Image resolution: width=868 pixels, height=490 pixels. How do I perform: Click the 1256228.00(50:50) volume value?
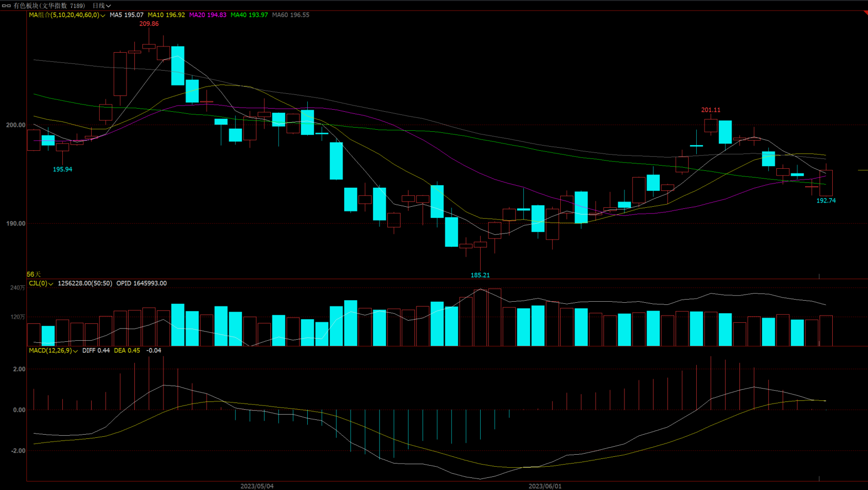pyautogui.click(x=85, y=284)
